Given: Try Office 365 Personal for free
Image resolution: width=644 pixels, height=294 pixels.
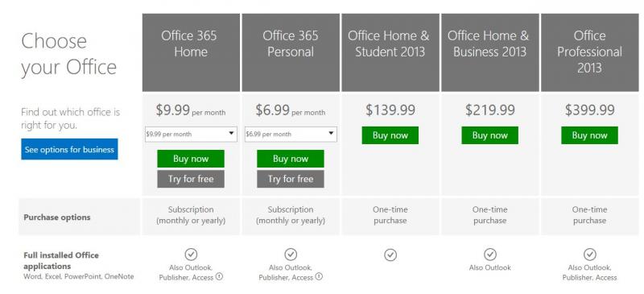Looking at the screenshot, I should coord(291,179).
